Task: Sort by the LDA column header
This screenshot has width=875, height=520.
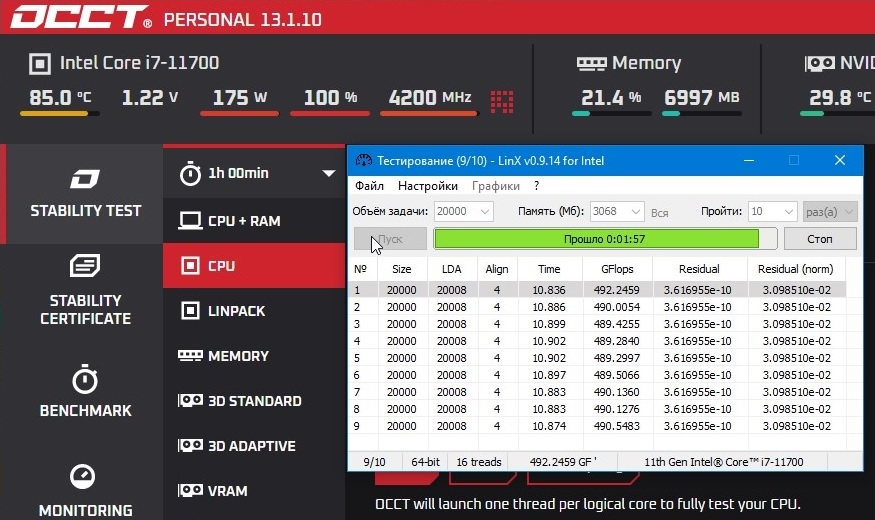Action: click(451, 269)
